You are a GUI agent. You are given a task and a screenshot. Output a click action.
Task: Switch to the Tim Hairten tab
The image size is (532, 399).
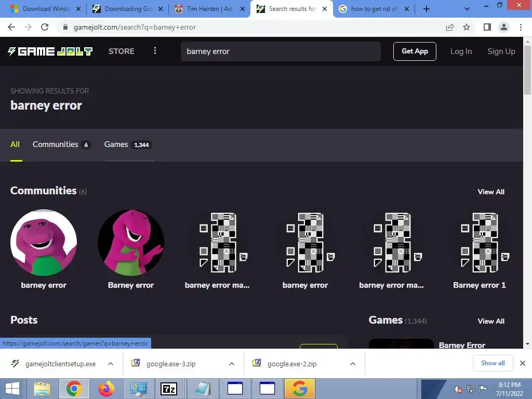click(x=209, y=9)
